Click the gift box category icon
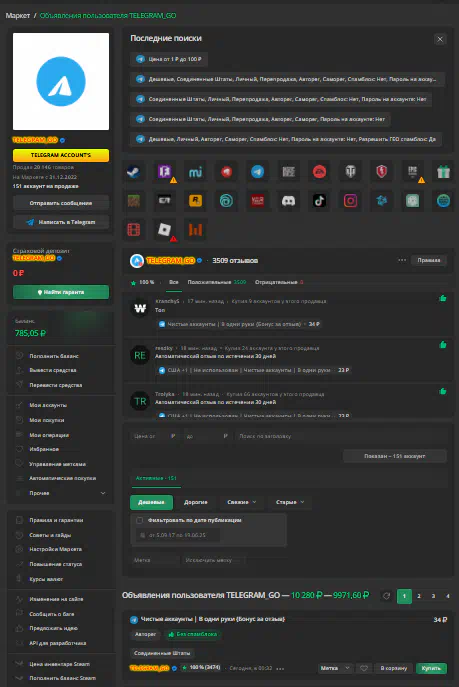This screenshot has width=459, height=687. point(443,172)
